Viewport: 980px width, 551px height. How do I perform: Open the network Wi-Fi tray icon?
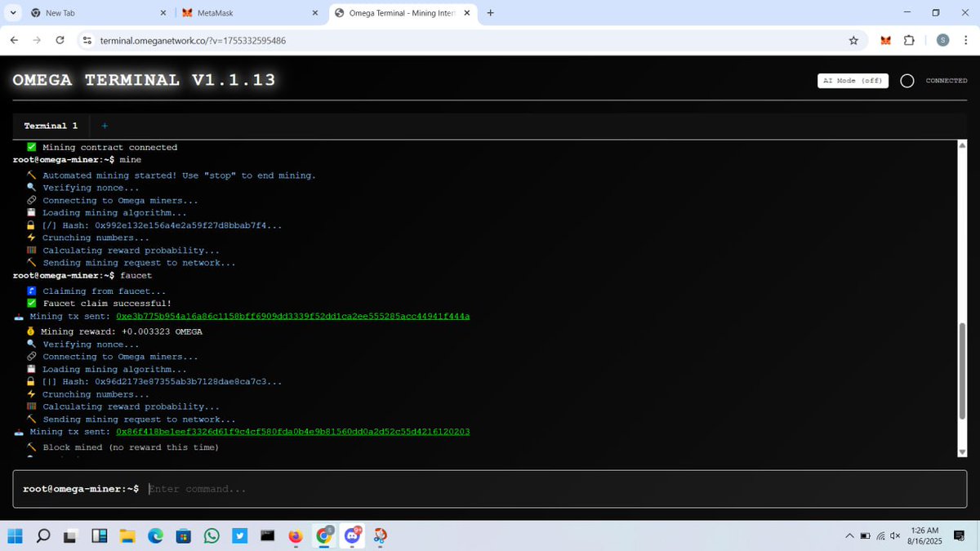880,535
